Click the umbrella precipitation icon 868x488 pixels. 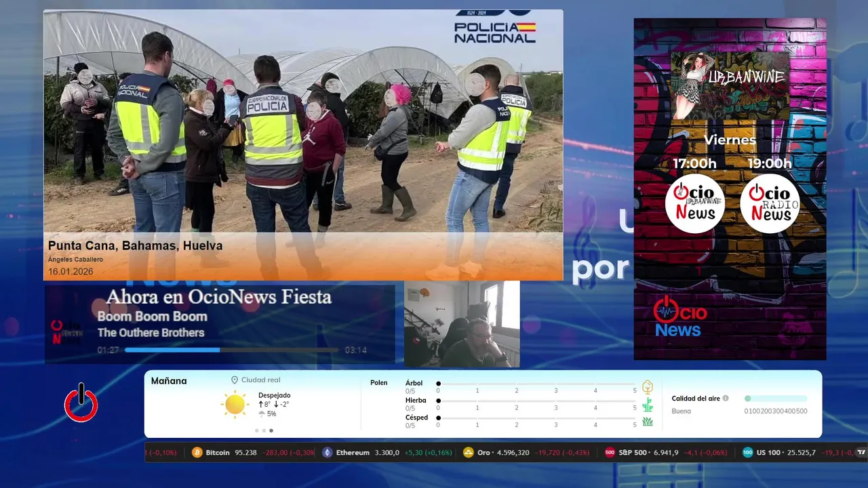(262, 413)
